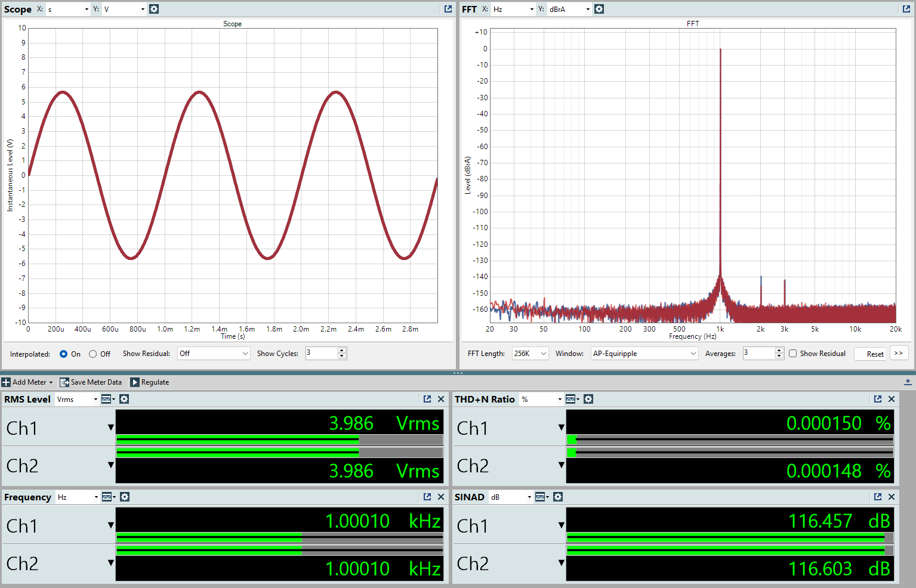Screen dimensions: 916x588
Task: Enable the FFT Show Residual checkbox
Action: coord(793,354)
